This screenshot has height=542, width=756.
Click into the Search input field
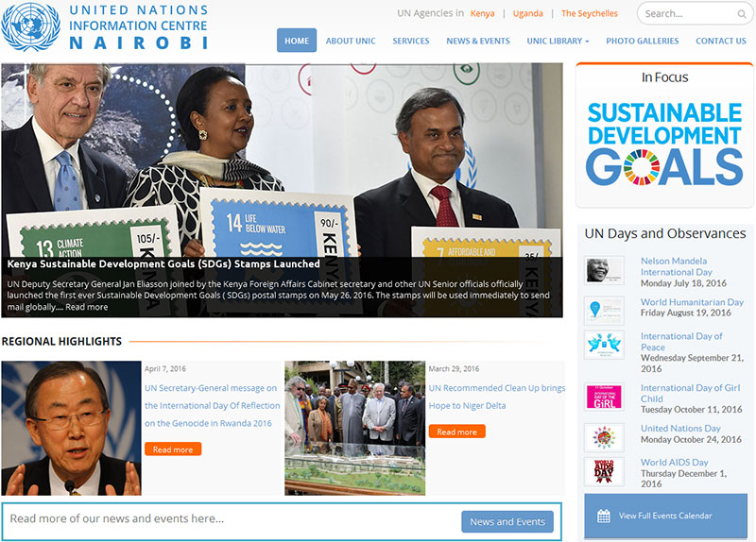click(685, 14)
